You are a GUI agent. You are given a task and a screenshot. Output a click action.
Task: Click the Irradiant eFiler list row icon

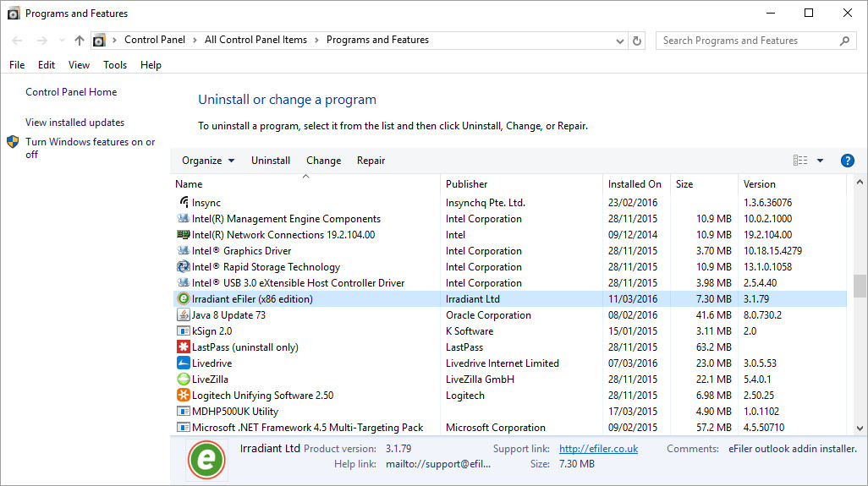(x=184, y=298)
